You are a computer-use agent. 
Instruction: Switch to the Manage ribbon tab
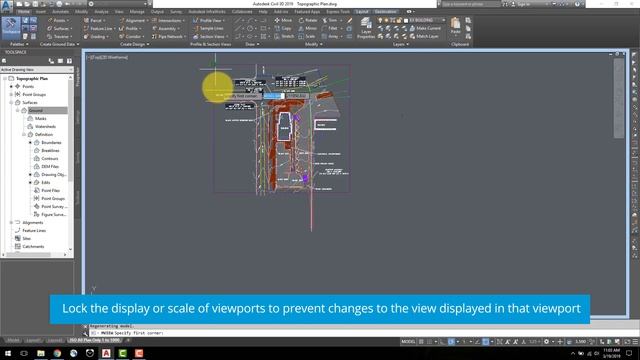137,12
